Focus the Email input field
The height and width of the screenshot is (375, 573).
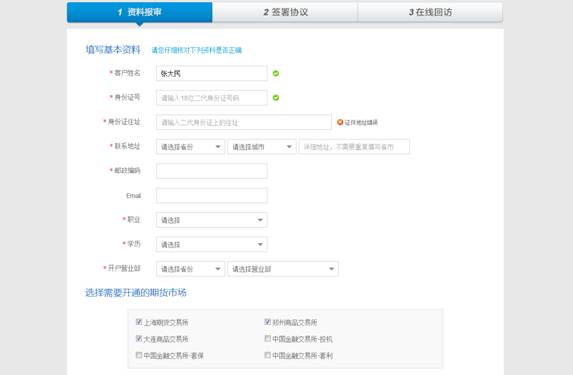tap(212, 196)
